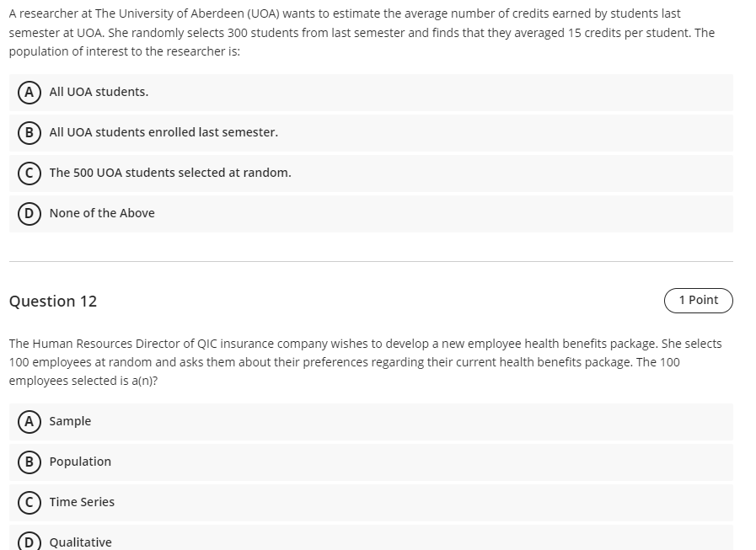The width and height of the screenshot is (756, 550).
Task: Choose the 'Sample' answer label
Action: [70, 421]
